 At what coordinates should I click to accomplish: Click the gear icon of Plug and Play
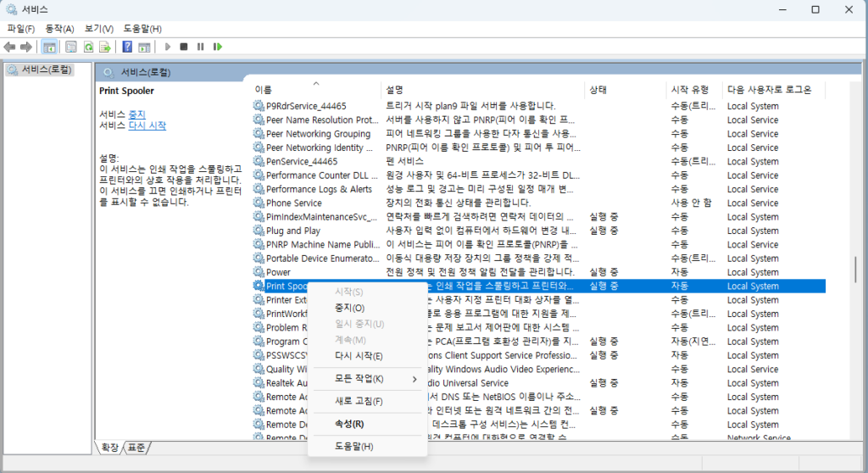click(x=259, y=230)
